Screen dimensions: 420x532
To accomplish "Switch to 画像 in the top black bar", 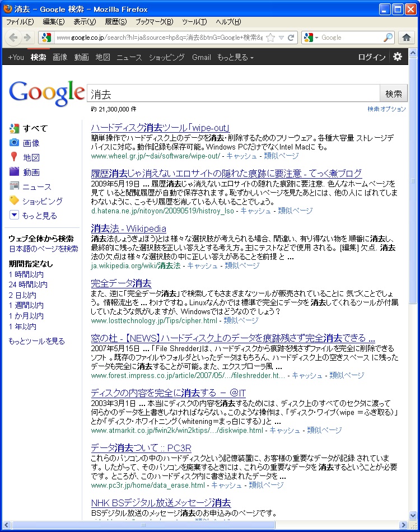I will [60, 57].
